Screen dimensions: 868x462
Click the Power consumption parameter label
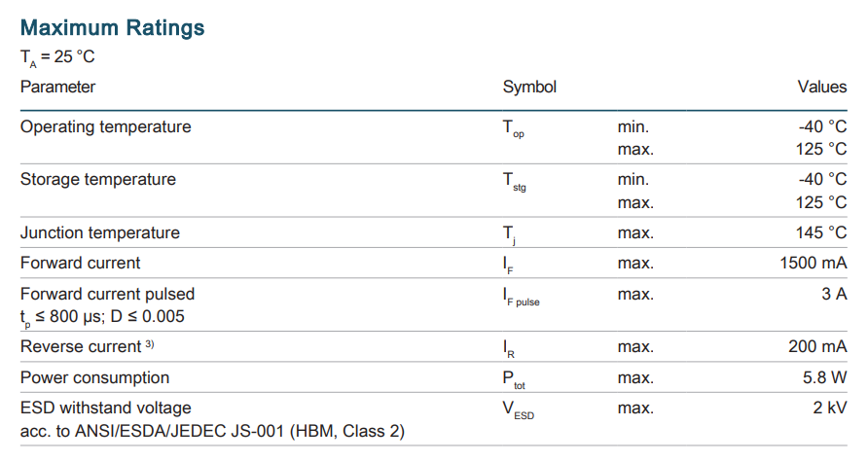[x=94, y=377]
